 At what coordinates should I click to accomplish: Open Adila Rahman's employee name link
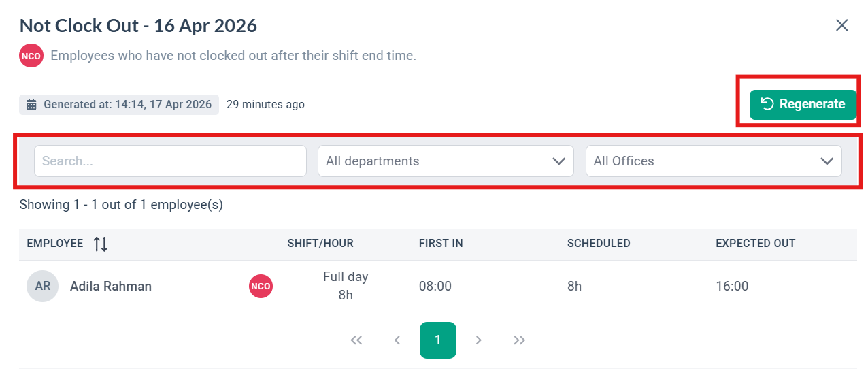coord(111,287)
